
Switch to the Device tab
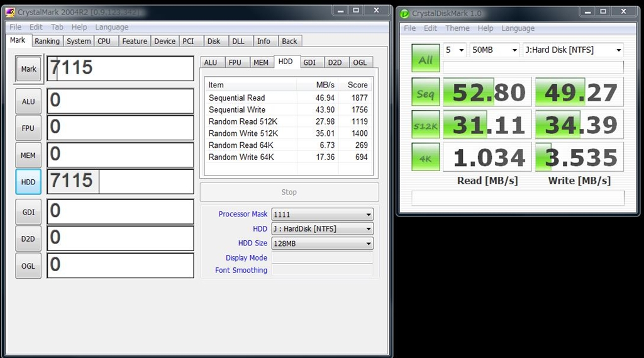pos(165,41)
